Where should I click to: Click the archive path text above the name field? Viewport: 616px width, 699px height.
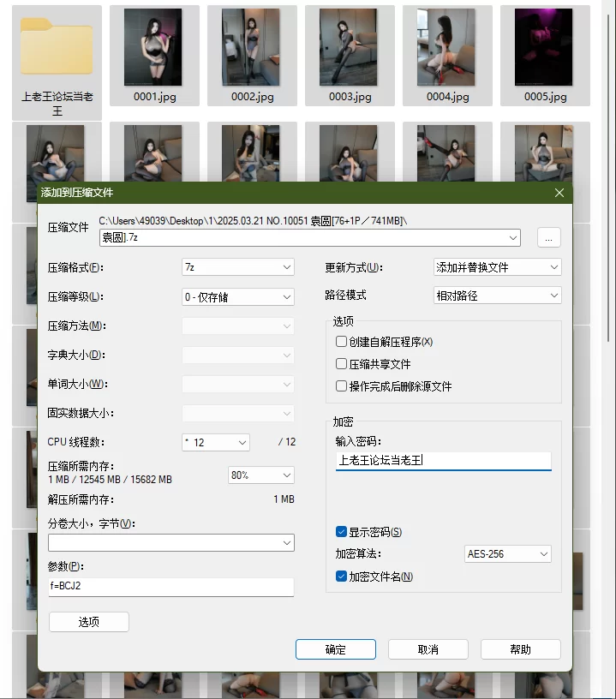(x=253, y=221)
